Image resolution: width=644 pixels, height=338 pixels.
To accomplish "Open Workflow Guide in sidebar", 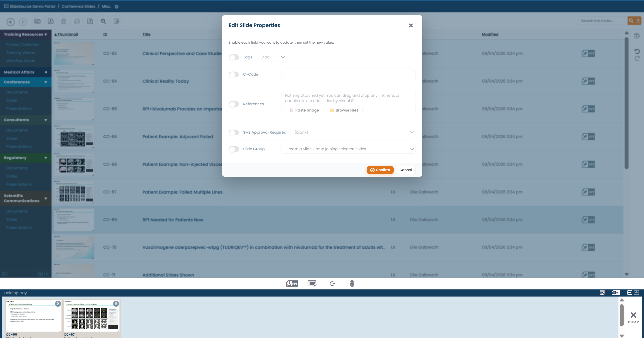I will 21,61.
